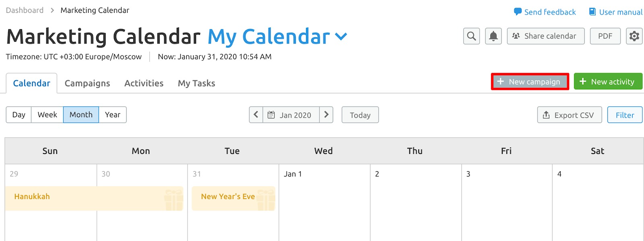This screenshot has height=241, width=644.
Task: Go to next month arrow
Action: [326, 115]
